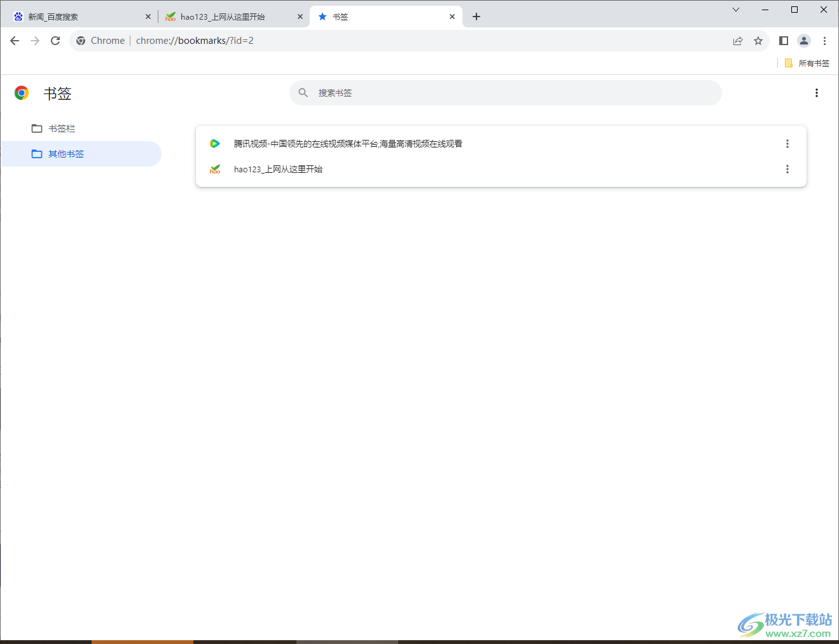Click the Chrome site info chip
This screenshot has height=644, width=839.
pyautogui.click(x=101, y=41)
